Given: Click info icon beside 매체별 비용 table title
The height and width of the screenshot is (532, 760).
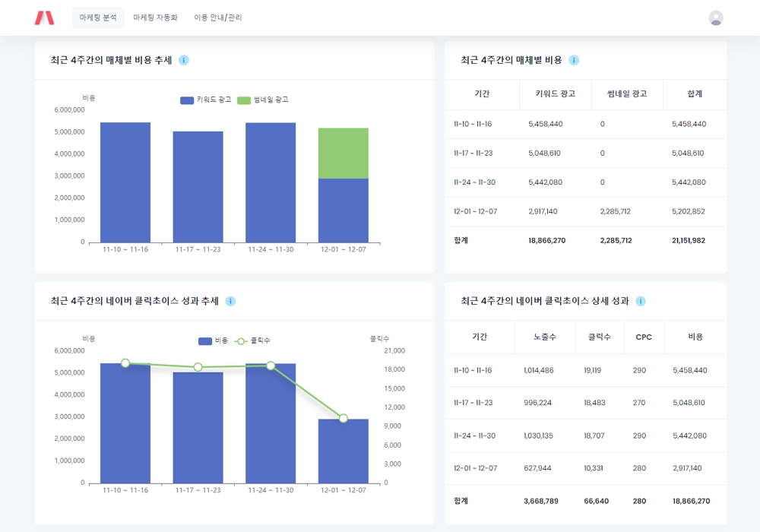Looking at the screenshot, I should point(574,60).
